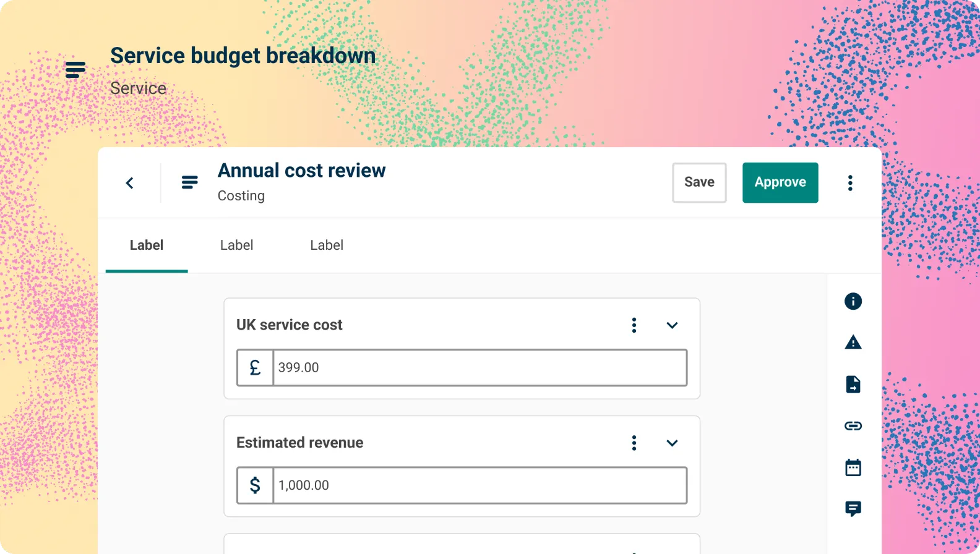
Task: Switch to the second Label tab
Action: coord(236,245)
